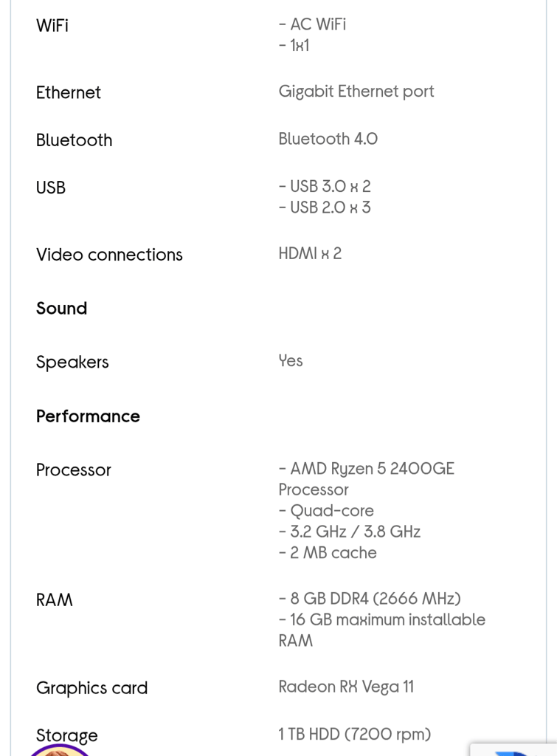The image size is (557, 756).
Task: Click the 16 GB maximum installable RAM text
Action: tap(381, 630)
